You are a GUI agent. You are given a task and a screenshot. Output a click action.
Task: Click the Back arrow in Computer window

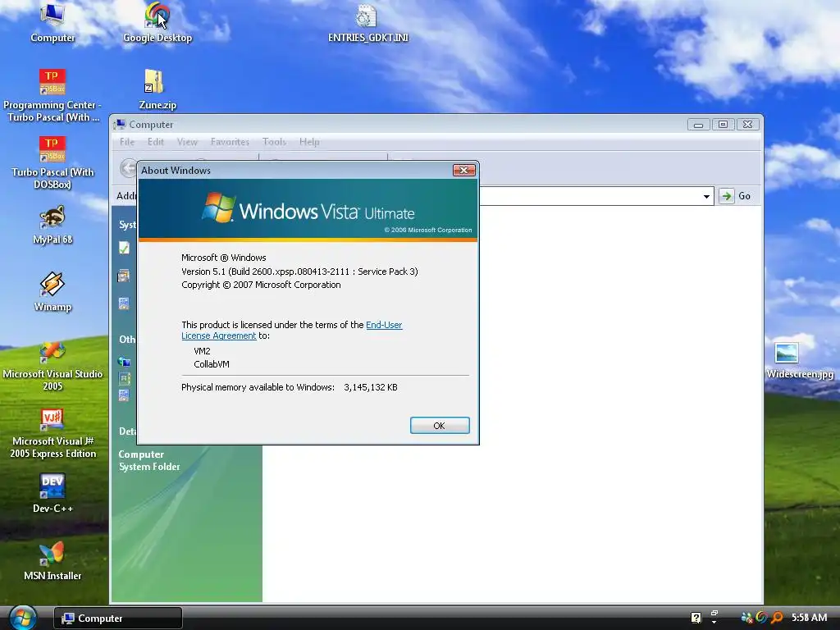pyautogui.click(x=129, y=168)
